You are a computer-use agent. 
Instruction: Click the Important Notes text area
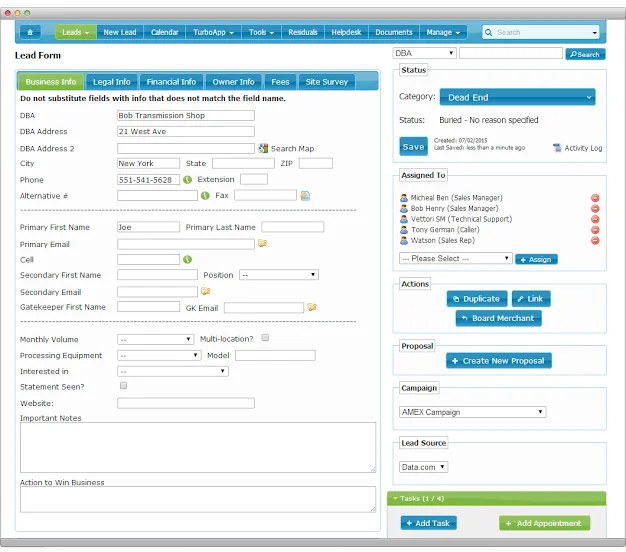[x=198, y=447]
